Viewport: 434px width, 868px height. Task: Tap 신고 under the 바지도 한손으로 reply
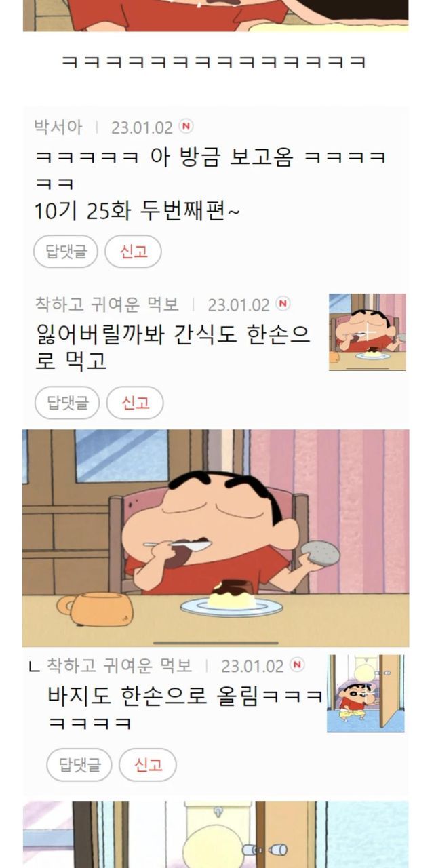148,765
